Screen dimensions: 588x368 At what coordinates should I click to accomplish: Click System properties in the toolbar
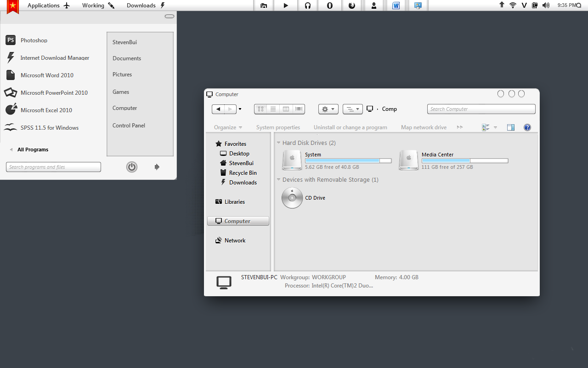(x=278, y=127)
